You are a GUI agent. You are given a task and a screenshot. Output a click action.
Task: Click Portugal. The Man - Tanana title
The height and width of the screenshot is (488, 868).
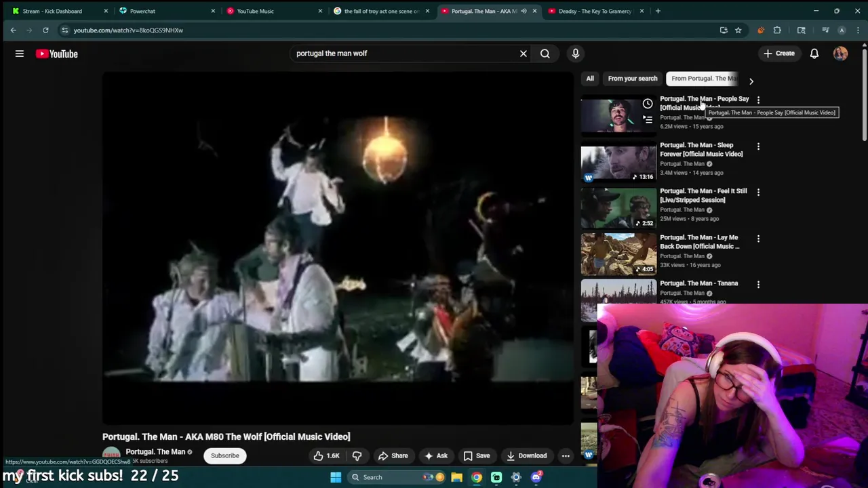pyautogui.click(x=698, y=283)
